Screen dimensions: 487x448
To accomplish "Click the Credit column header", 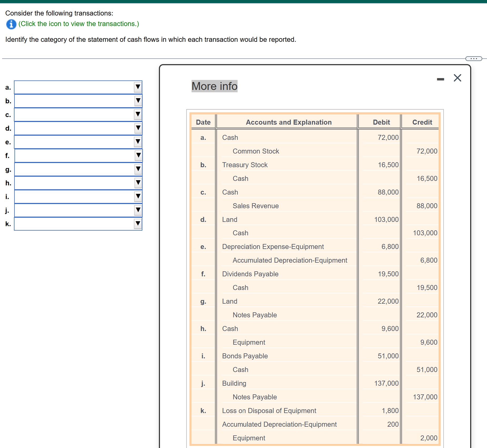I will (422, 122).
